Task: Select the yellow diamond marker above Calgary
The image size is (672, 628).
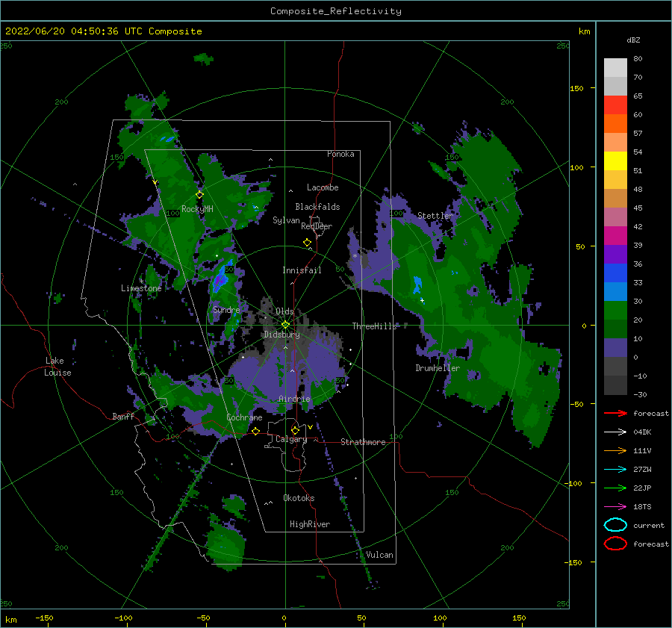Action: click(295, 430)
